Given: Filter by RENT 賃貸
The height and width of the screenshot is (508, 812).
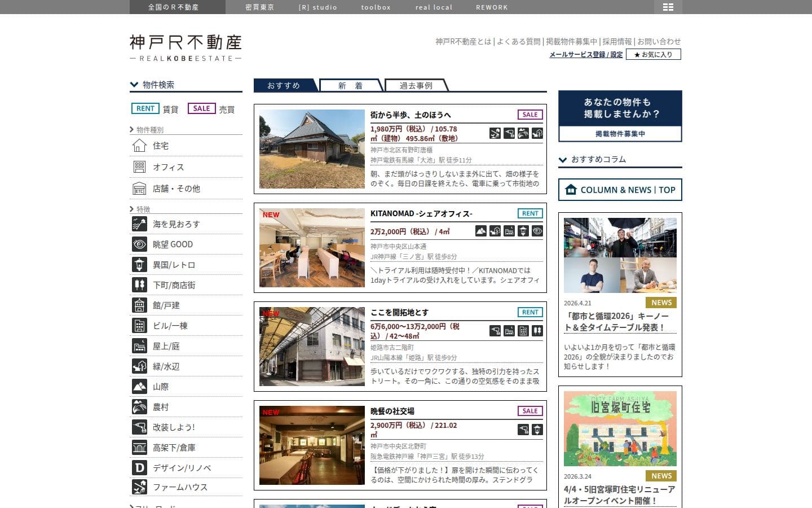Looking at the screenshot, I should (x=155, y=109).
